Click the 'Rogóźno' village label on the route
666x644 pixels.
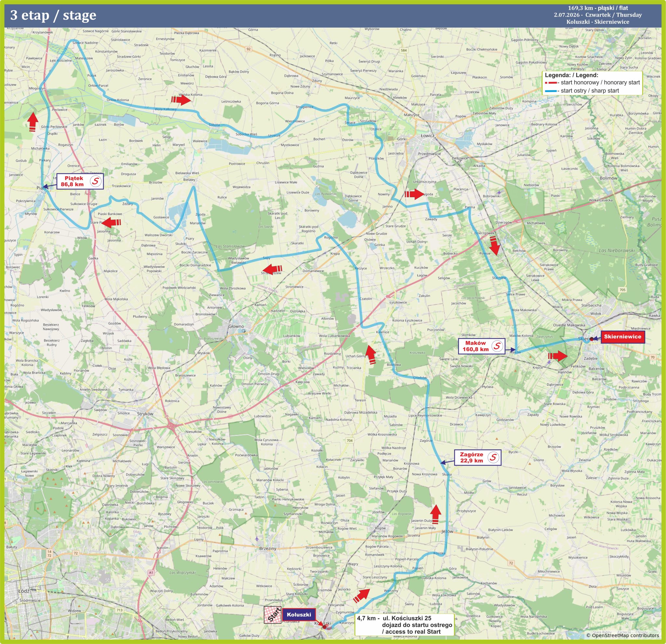[331, 237]
